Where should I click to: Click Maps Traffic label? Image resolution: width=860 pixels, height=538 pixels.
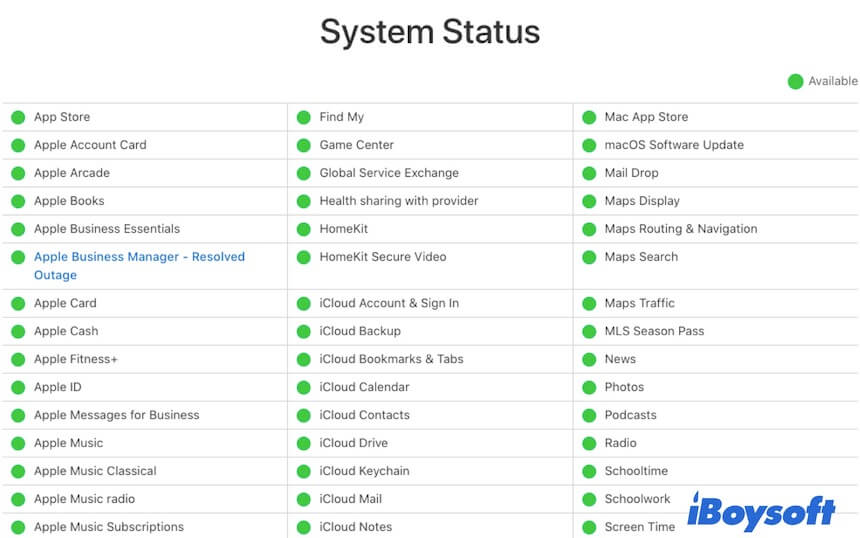(640, 303)
